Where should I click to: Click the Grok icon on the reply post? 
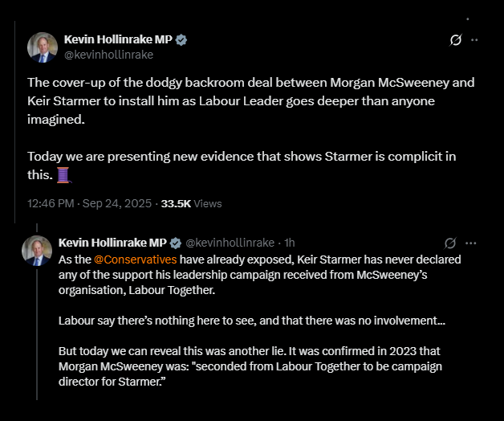pyautogui.click(x=450, y=243)
